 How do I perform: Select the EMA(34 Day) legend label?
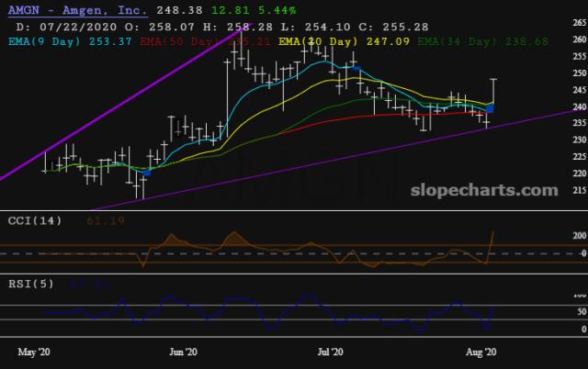(x=458, y=41)
